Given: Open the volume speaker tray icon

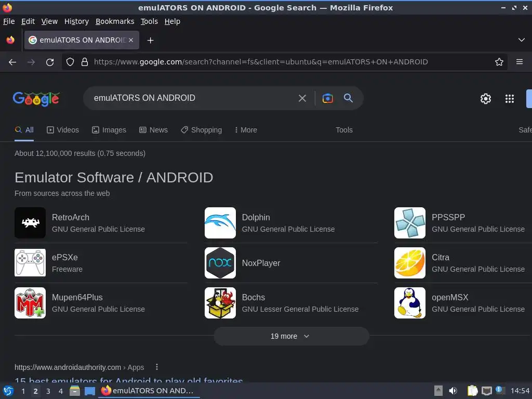Looking at the screenshot, I should 453,391.
